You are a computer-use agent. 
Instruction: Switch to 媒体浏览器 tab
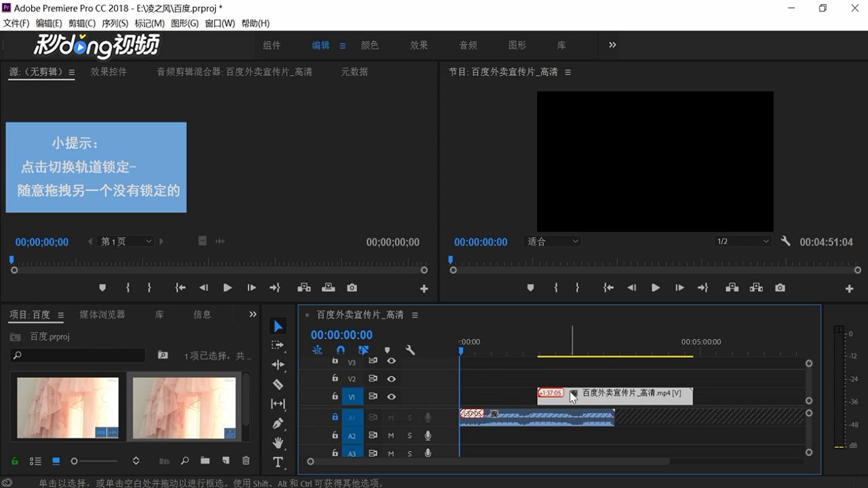point(102,314)
